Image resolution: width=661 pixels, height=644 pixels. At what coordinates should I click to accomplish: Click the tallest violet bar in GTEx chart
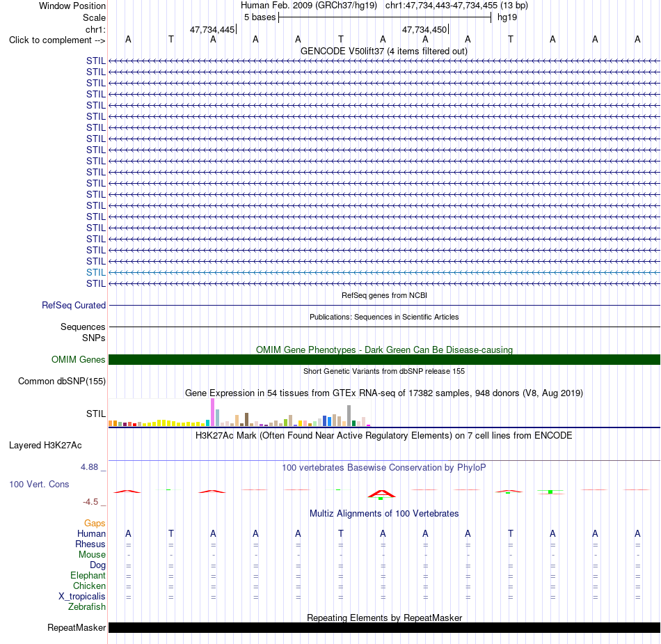(212, 412)
